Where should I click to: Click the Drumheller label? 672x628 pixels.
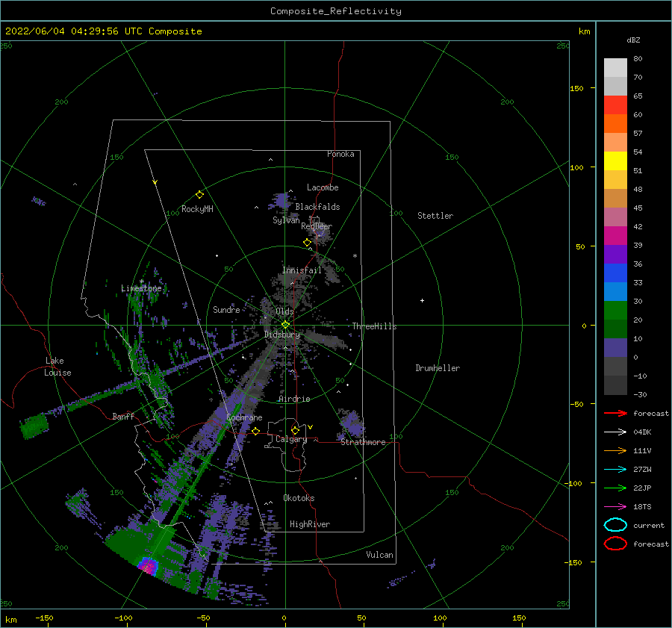(x=437, y=368)
